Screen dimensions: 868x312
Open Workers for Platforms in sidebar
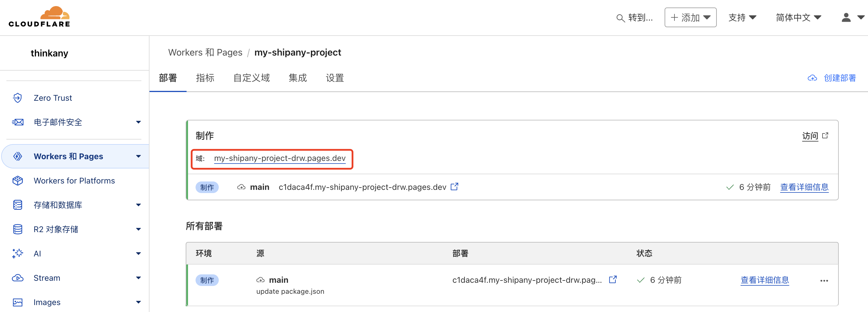[74, 181]
